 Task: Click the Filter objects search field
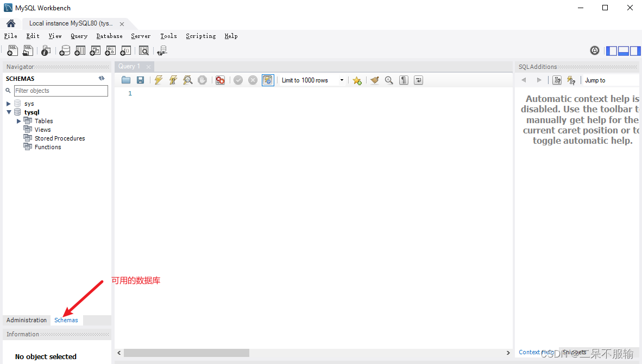click(x=61, y=91)
